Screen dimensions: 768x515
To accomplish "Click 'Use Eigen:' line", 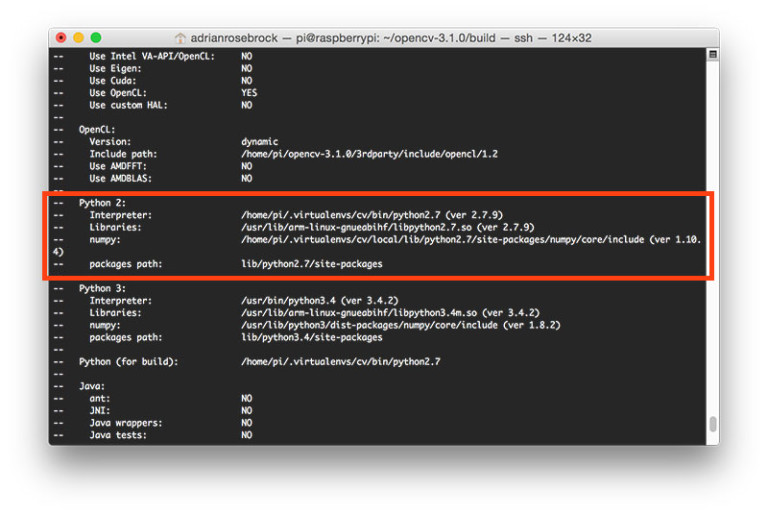I will [115, 69].
